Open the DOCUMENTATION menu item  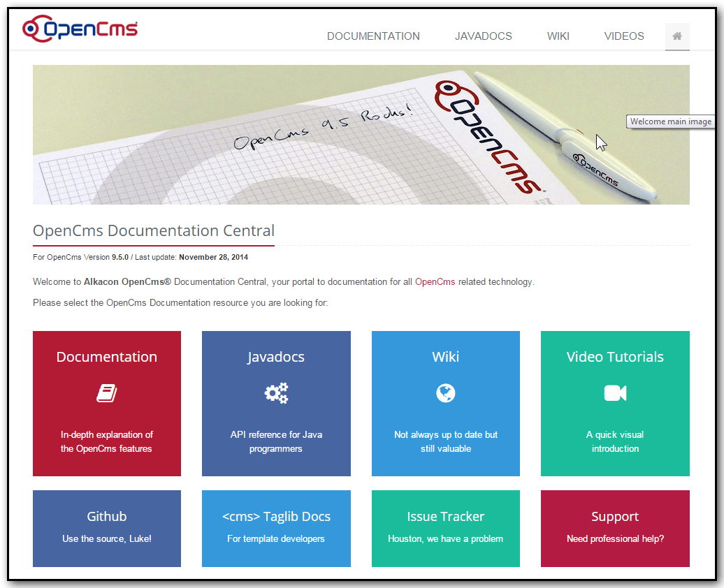pos(373,36)
